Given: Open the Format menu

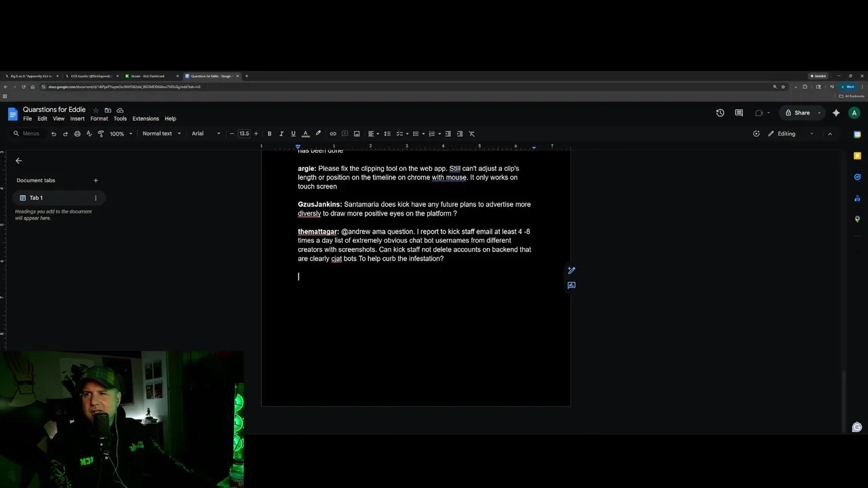Looking at the screenshot, I should coord(99,119).
